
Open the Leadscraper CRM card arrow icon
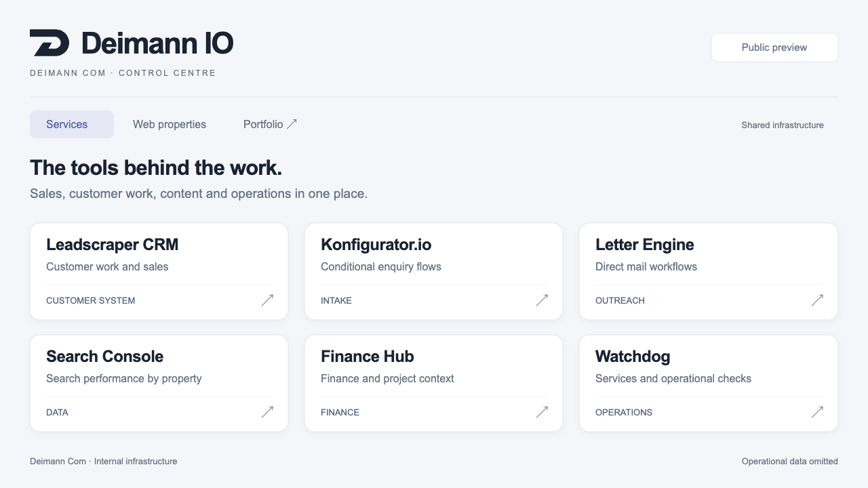click(267, 300)
